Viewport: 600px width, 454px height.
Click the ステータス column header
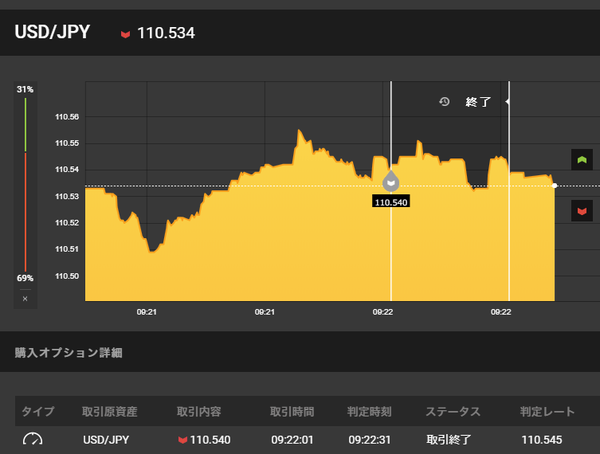(x=453, y=412)
